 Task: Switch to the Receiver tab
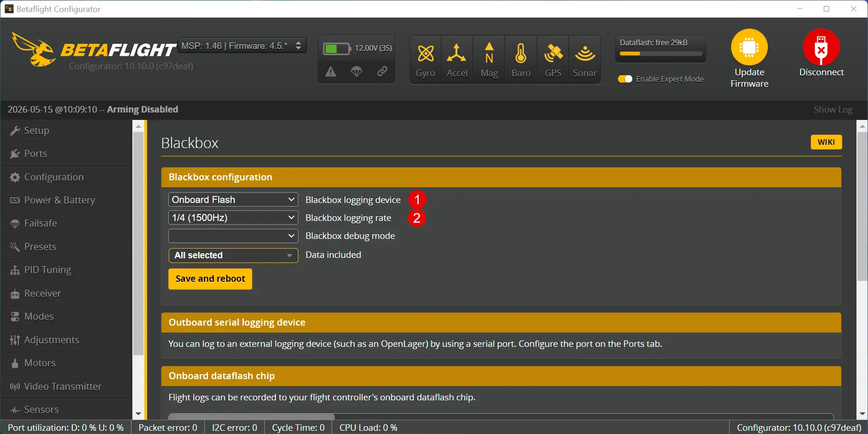point(66,293)
